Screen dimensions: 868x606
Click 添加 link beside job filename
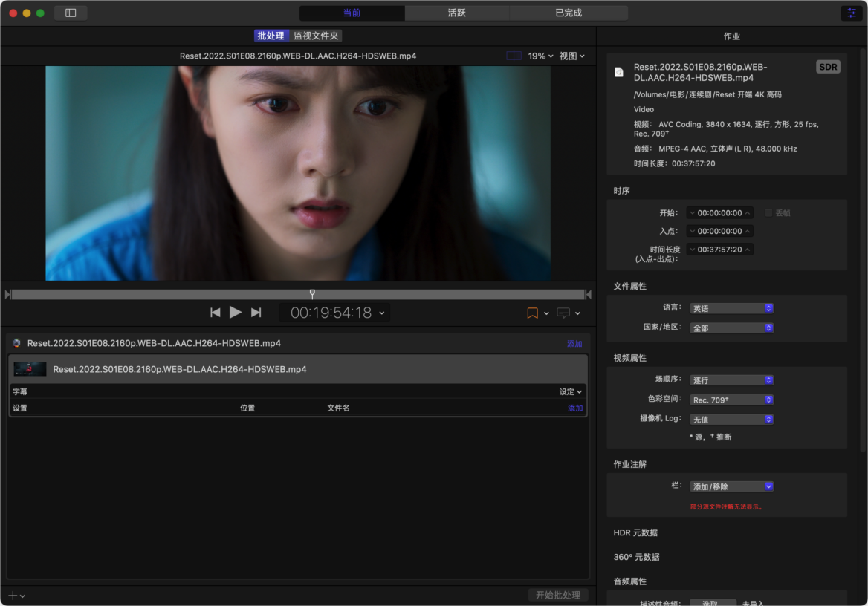coord(574,344)
